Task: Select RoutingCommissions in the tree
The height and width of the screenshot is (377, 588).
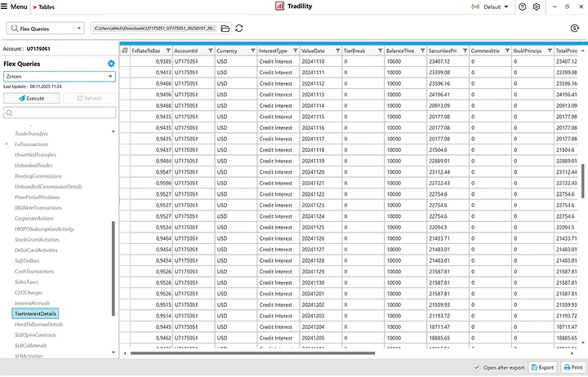Action: (x=38, y=175)
